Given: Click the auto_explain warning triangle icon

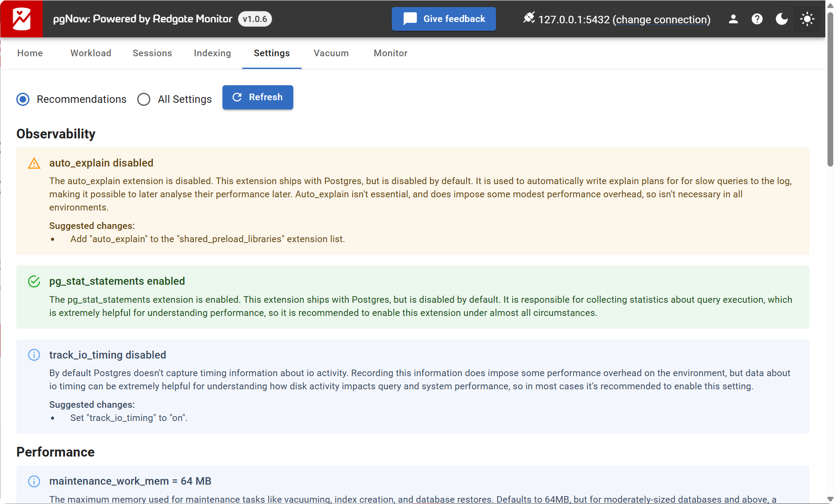Looking at the screenshot, I should click(x=34, y=163).
